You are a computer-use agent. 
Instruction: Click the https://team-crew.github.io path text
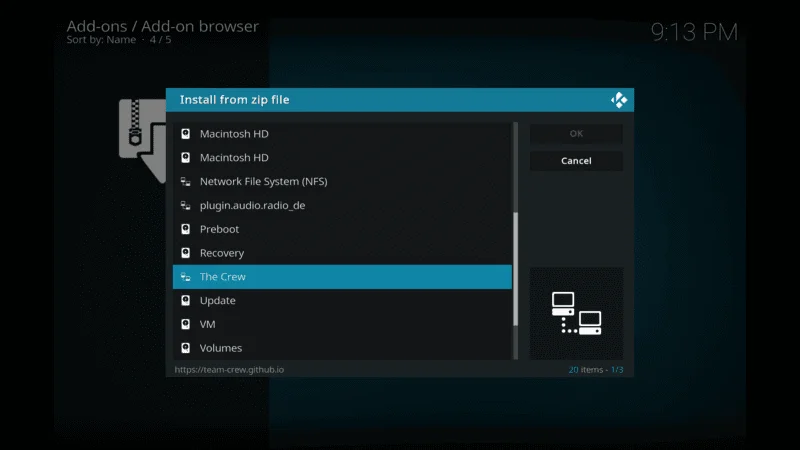229,369
